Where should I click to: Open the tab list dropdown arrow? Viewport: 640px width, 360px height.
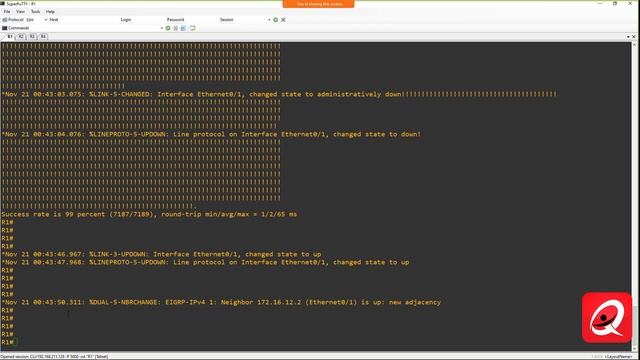point(628,37)
